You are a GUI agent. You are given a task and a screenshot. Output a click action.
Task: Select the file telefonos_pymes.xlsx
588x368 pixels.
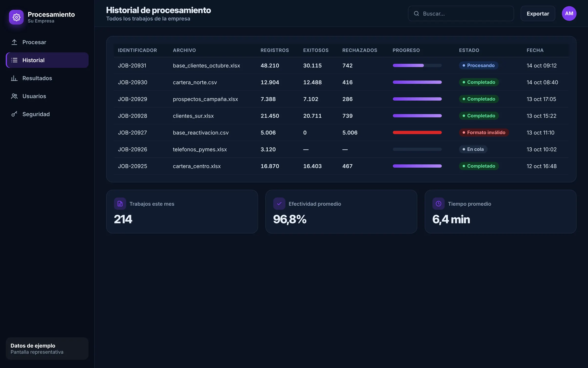[x=200, y=149]
